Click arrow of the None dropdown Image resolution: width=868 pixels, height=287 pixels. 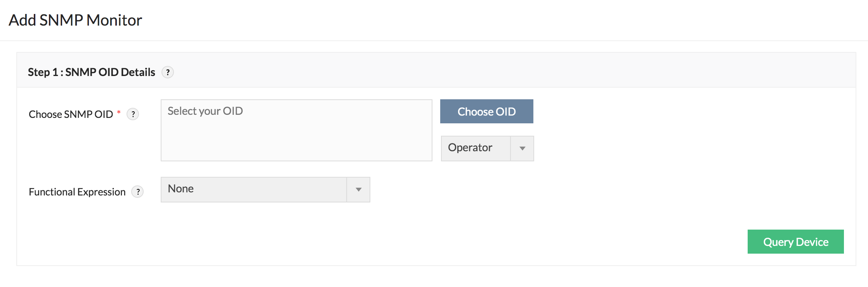(x=358, y=190)
